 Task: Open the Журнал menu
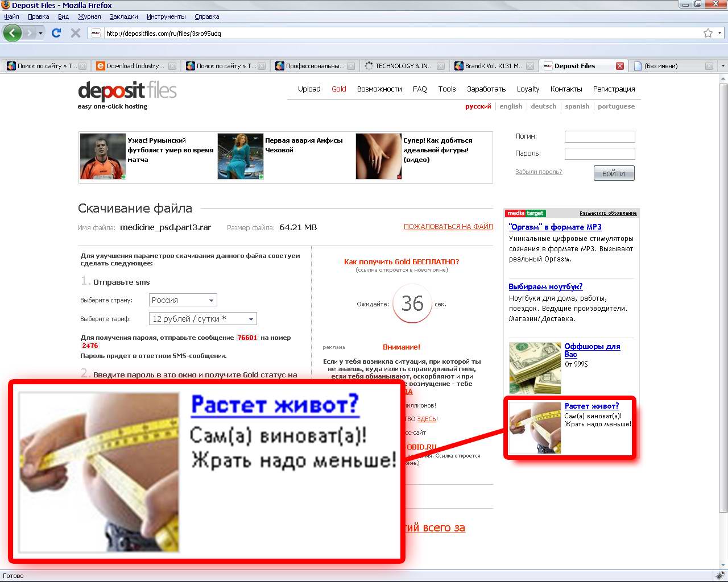click(89, 16)
